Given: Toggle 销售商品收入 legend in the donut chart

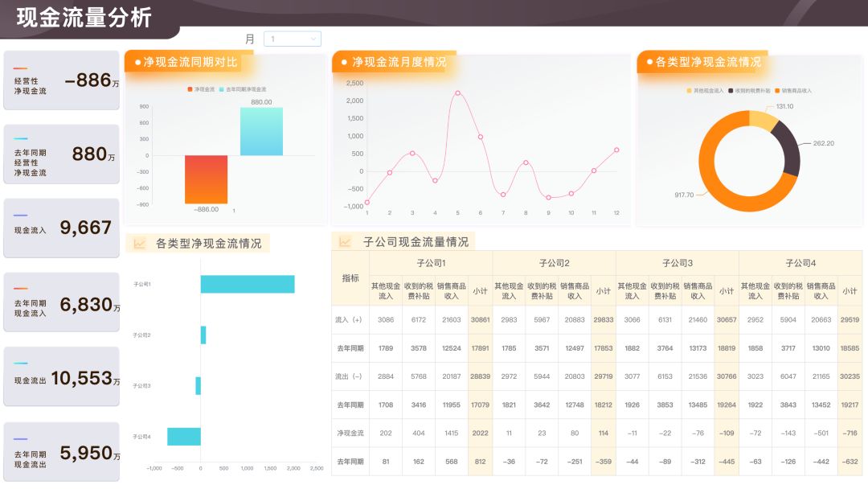Looking at the screenshot, I should coord(793,90).
